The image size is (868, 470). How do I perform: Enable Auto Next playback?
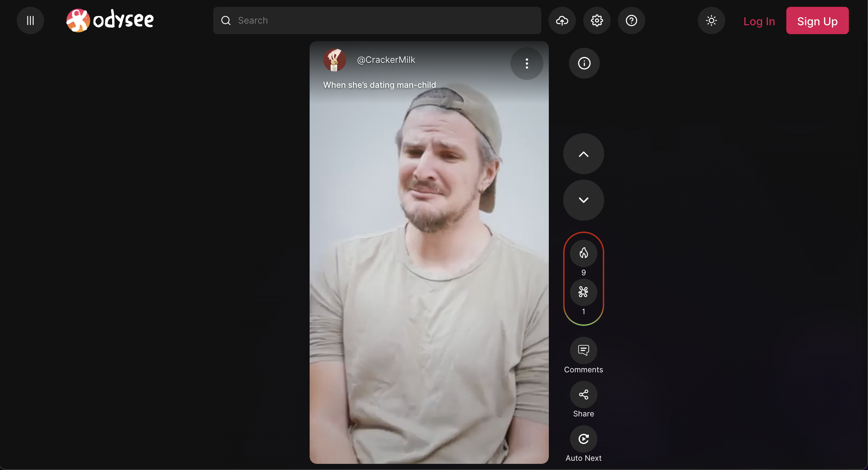point(583,439)
